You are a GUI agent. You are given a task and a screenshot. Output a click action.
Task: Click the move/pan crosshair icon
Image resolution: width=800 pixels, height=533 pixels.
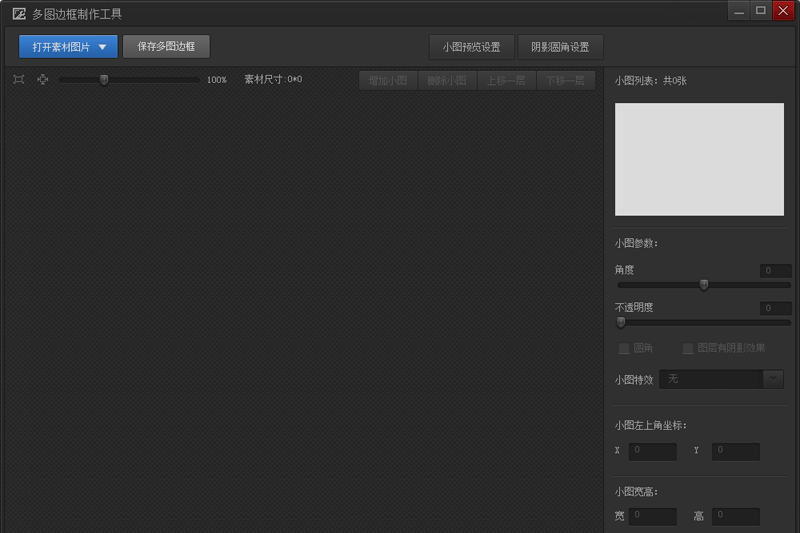click(43, 80)
